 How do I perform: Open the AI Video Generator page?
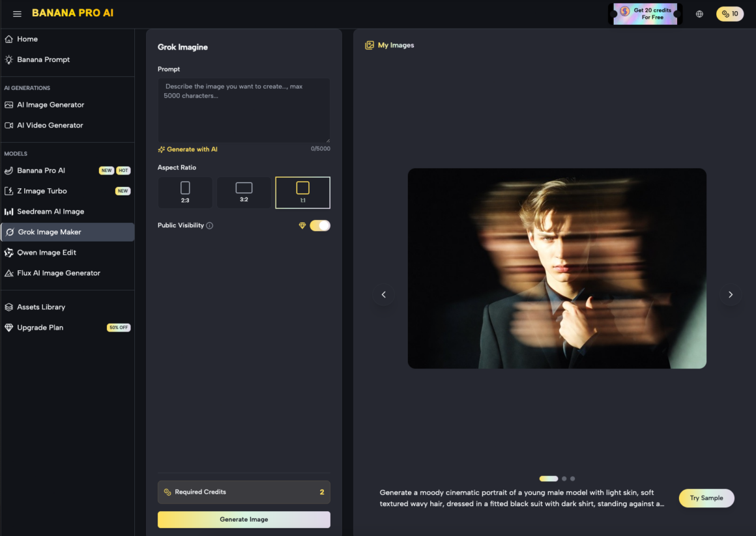pyautogui.click(x=50, y=125)
